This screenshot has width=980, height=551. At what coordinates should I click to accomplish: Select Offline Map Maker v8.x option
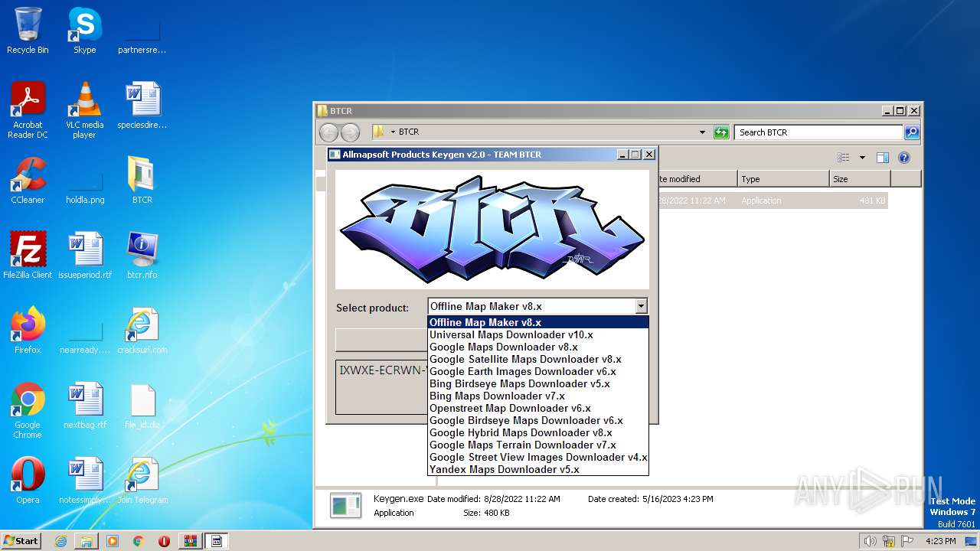pos(538,322)
